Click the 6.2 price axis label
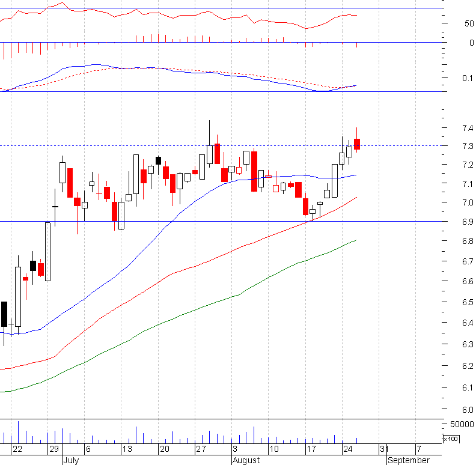Screen dimensions: 476x465 [x=468, y=366]
